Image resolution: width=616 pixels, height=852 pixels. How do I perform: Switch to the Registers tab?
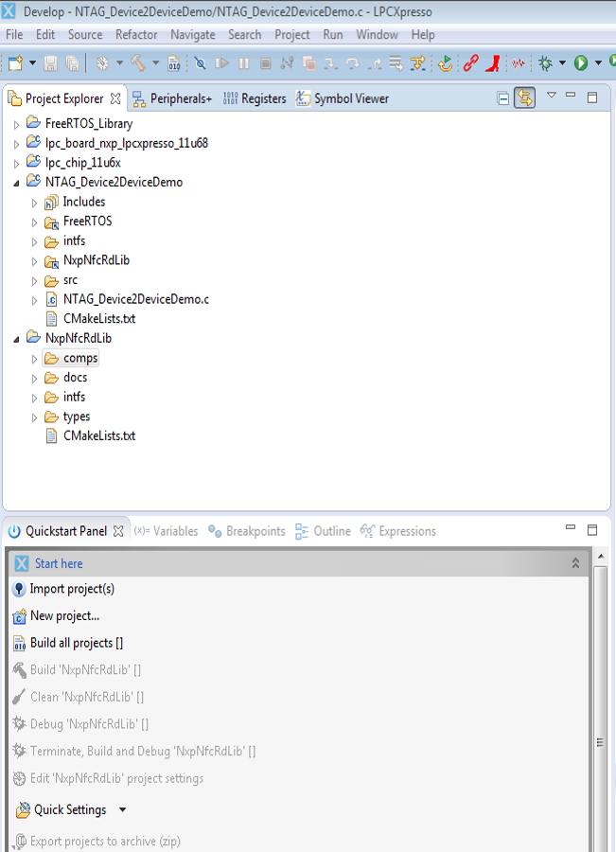pos(255,98)
